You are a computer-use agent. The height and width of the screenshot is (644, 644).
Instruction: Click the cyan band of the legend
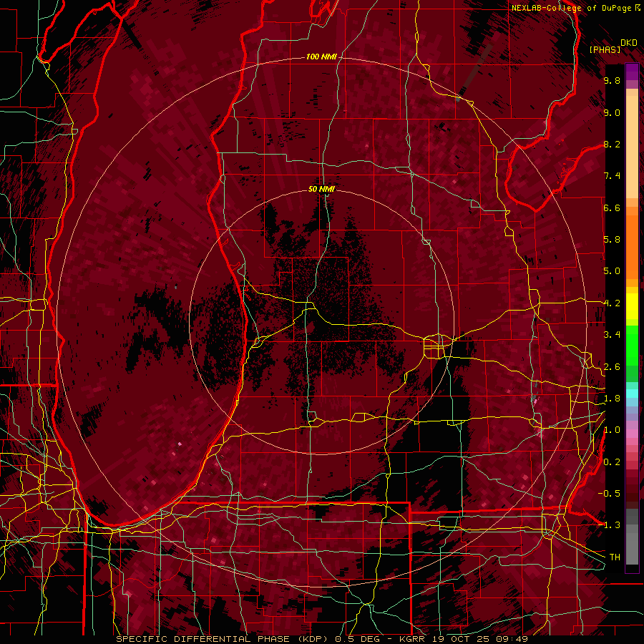coord(632,394)
